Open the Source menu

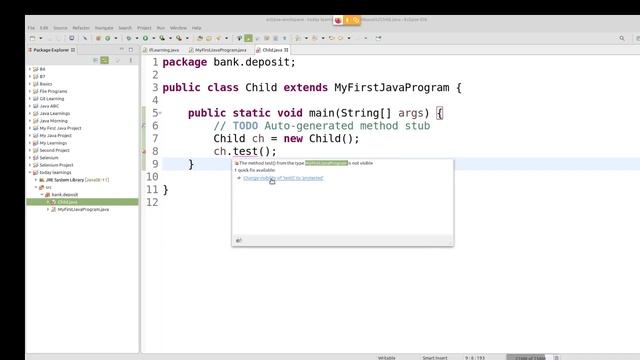[60, 28]
